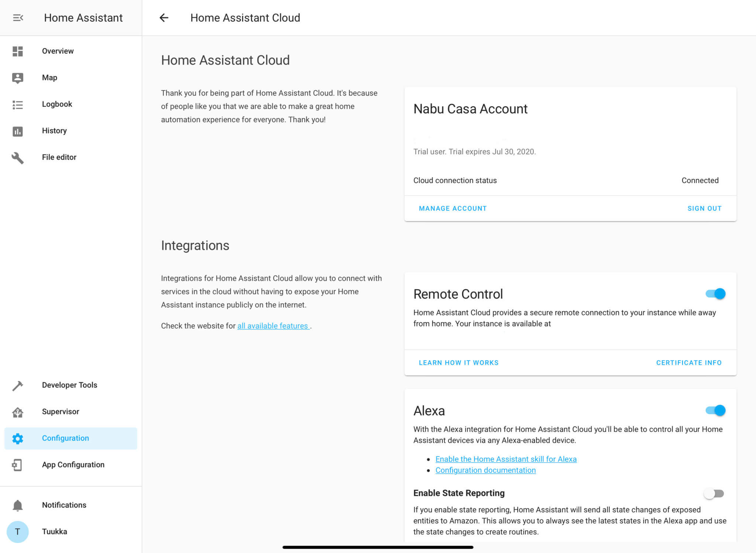This screenshot has width=756, height=553.
Task: Click the Trial expires Jul 30, 2020 text
Action: tap(492, 152)
